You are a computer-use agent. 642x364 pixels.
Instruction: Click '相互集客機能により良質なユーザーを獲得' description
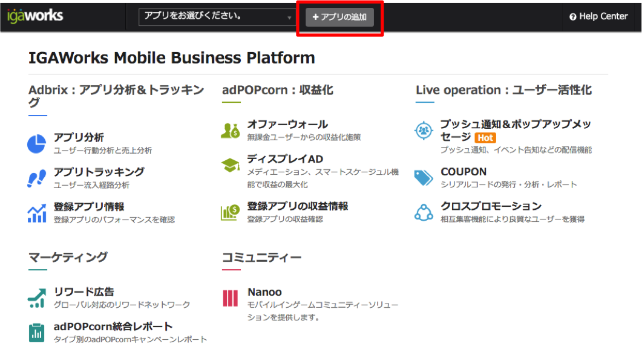pos(512,219)
